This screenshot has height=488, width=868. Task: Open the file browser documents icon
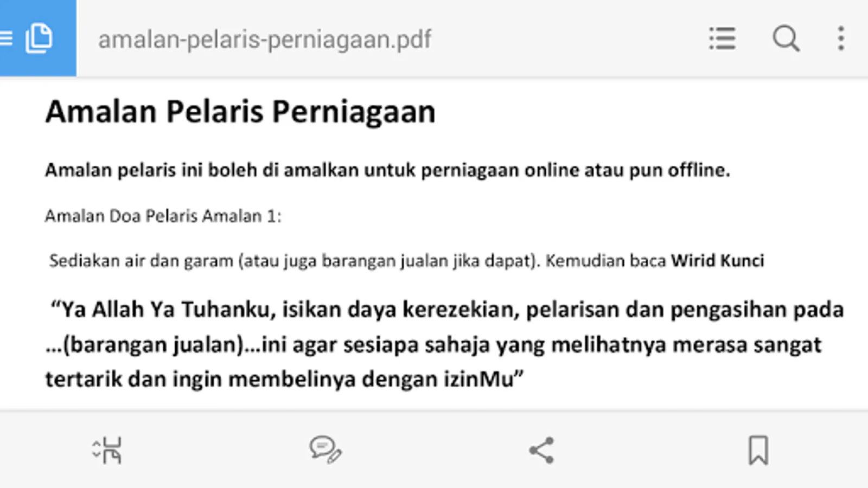click(39, 38)
